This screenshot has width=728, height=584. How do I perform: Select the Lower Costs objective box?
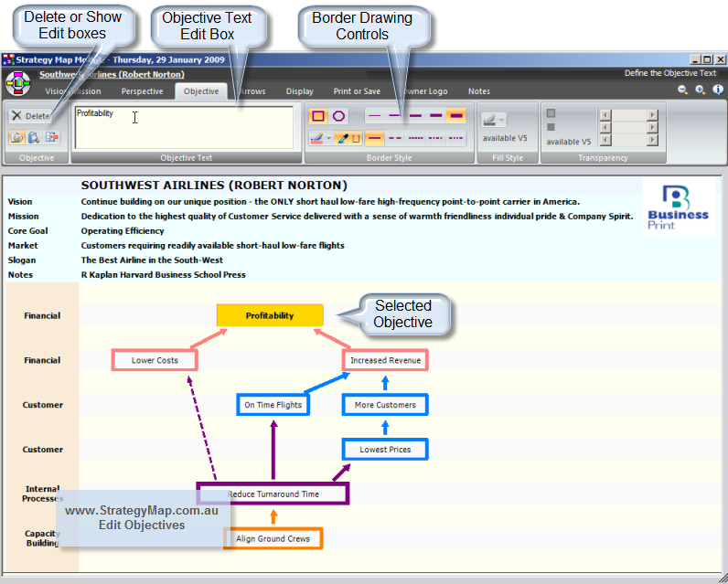click(155, 360)
